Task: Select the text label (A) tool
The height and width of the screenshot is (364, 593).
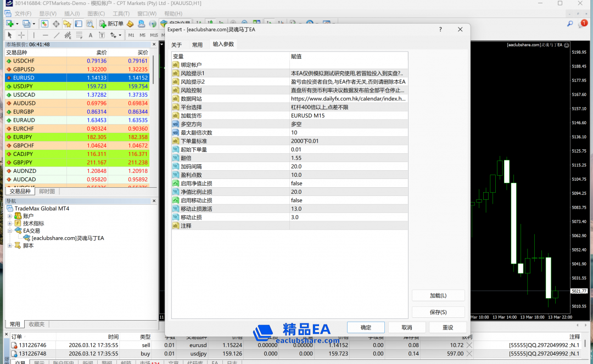Action: click(92, 35)
